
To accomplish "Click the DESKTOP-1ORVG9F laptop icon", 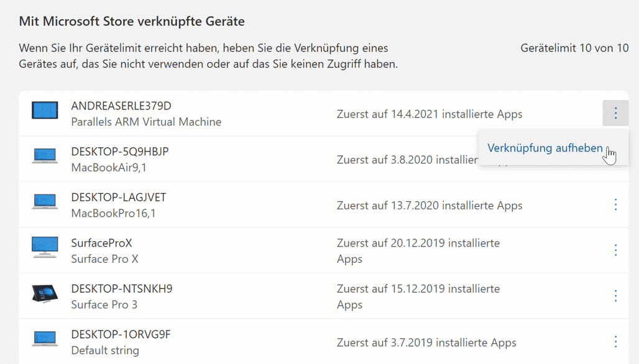I will [x=45, y=339].
